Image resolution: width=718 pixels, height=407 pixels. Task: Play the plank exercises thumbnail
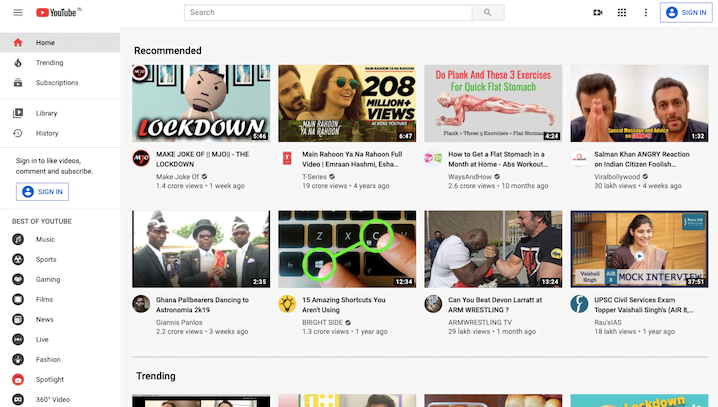tap(493, 103)
